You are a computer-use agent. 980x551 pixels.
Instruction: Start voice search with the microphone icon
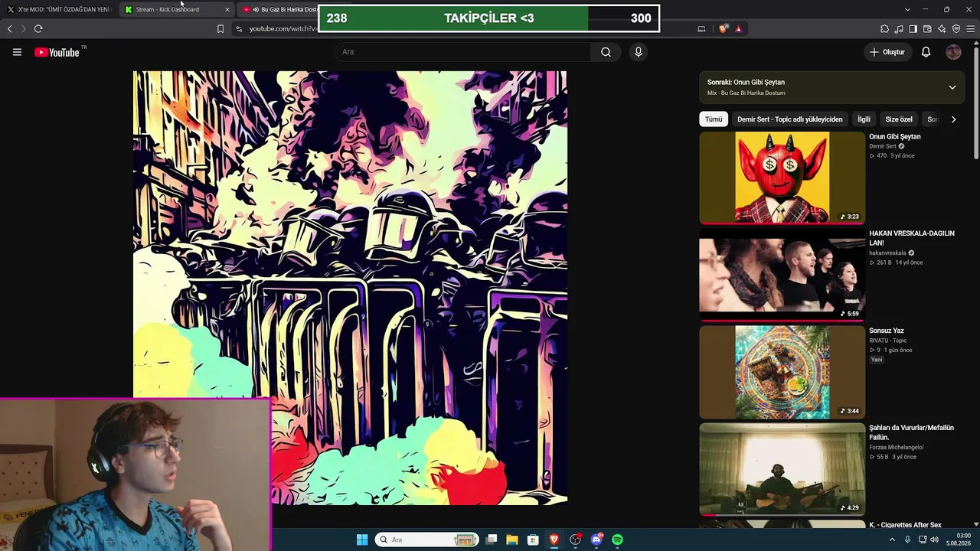tap(639, 52)
